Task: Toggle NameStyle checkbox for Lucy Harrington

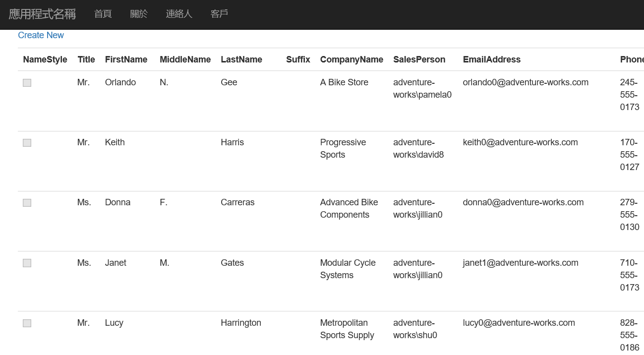Action: point(27,323)
